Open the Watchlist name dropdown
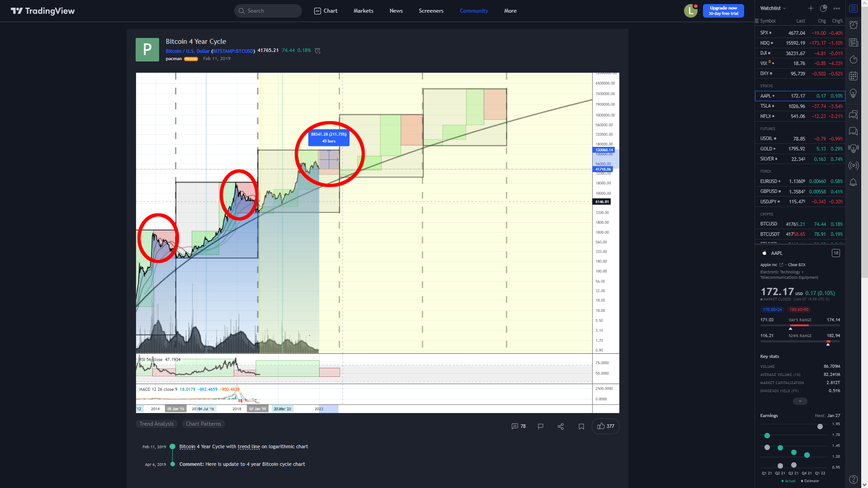 click(773, 8)
